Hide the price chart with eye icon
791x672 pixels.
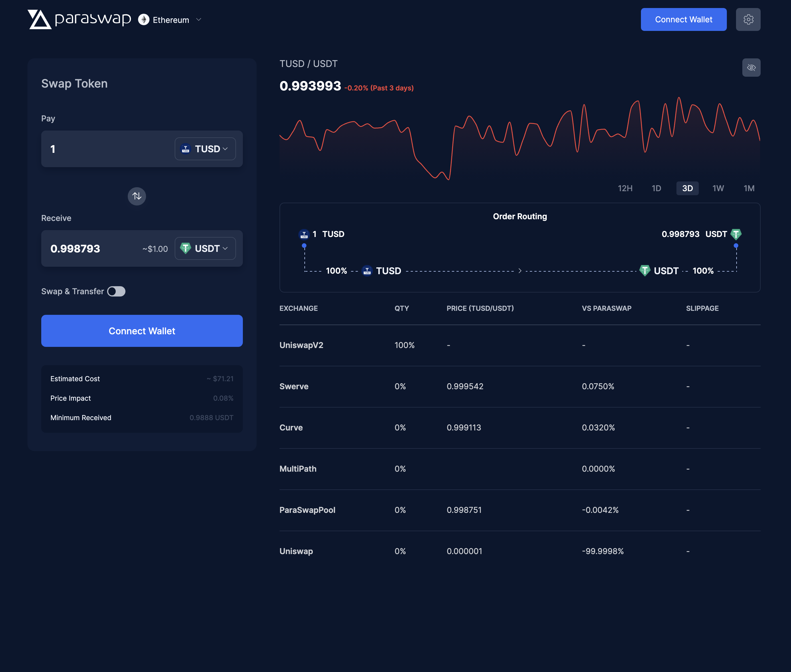(x=751, y=68)
